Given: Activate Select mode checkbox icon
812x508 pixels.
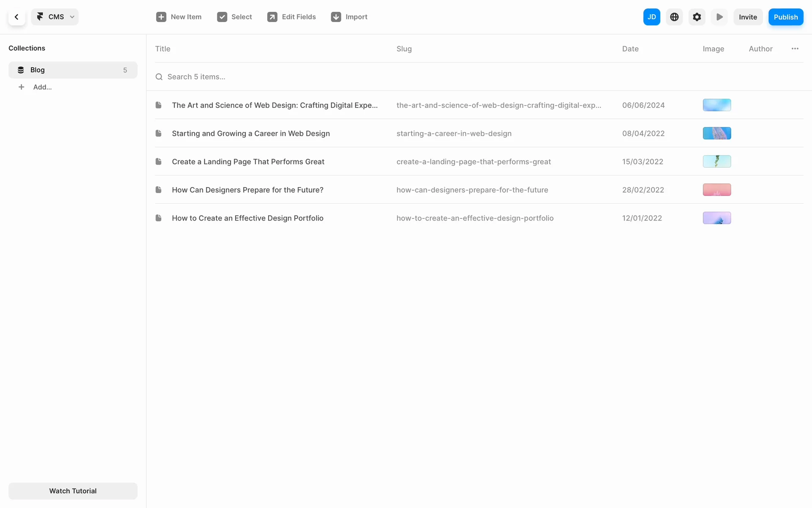Looking at the screenshot, I should (x=222, y=17).
